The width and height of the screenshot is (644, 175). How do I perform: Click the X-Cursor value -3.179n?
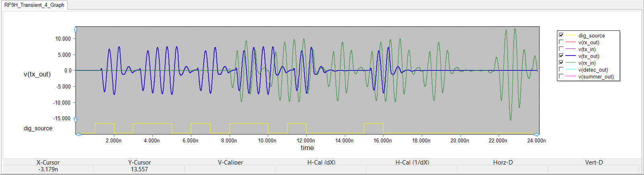pyautogui.click(x=48, y=169)
